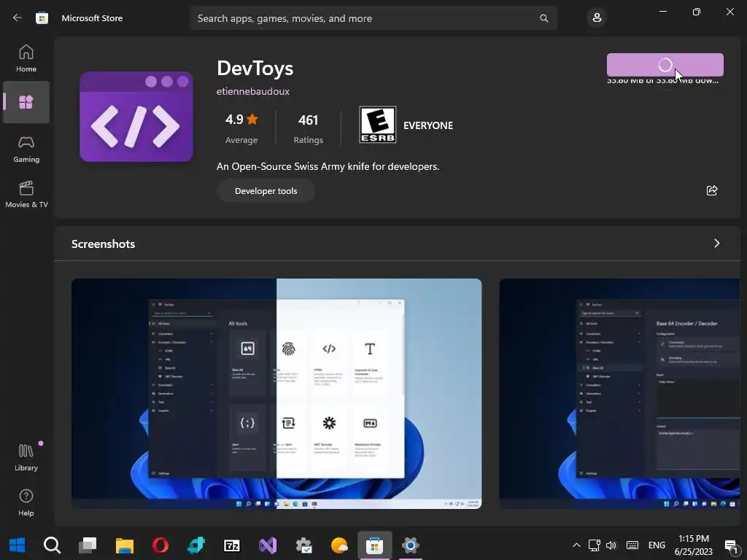Screen dimensions: 747x560
Task: Open Help in the sidebar
Action: (26, 503)
